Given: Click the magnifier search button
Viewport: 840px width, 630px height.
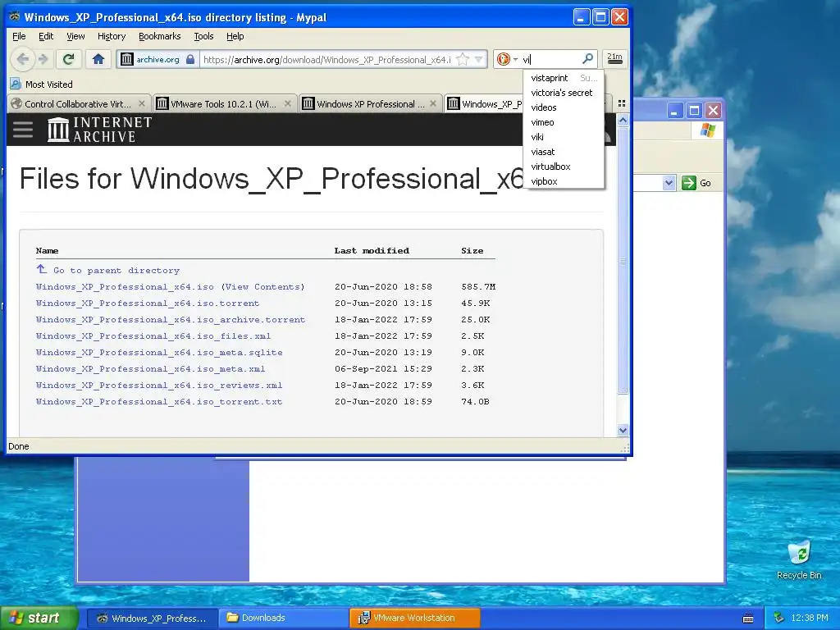Looking at the screenshot, I should (587, 58).
